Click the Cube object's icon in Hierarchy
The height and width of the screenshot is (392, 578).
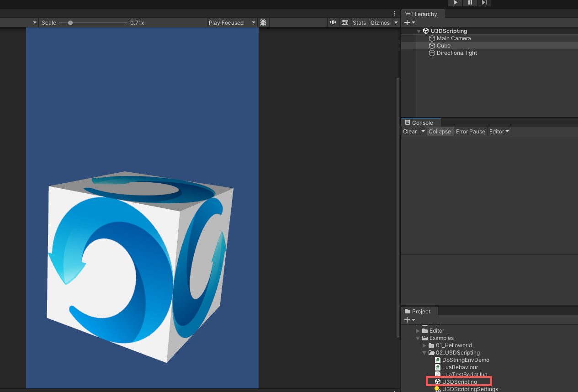pos(432,46)
